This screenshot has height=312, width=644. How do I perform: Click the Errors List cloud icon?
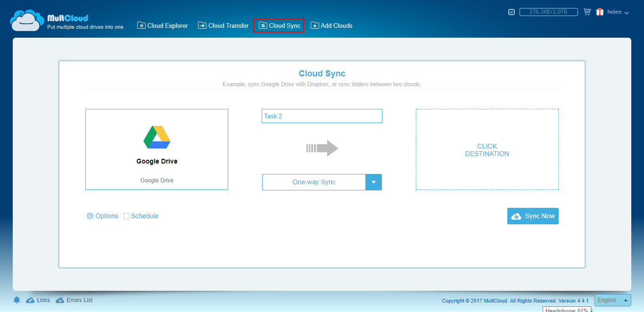[60, 300]
